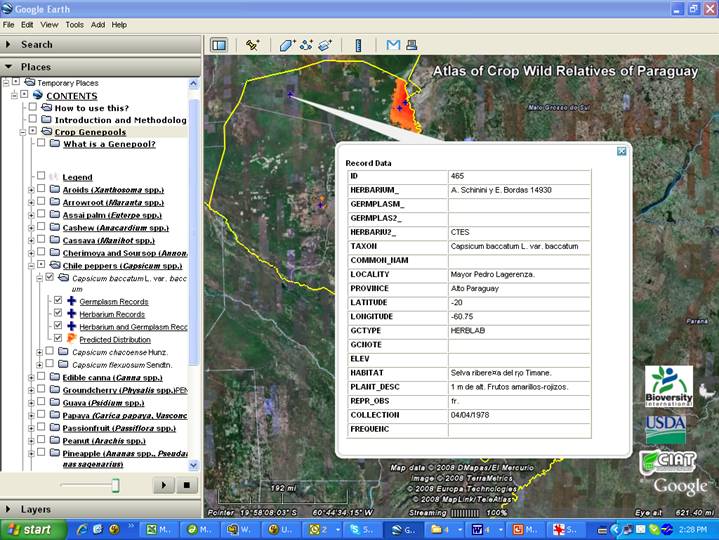Click the Google Earth taskbar button
This screenshot has width=719, height=540.
[404, 530]
